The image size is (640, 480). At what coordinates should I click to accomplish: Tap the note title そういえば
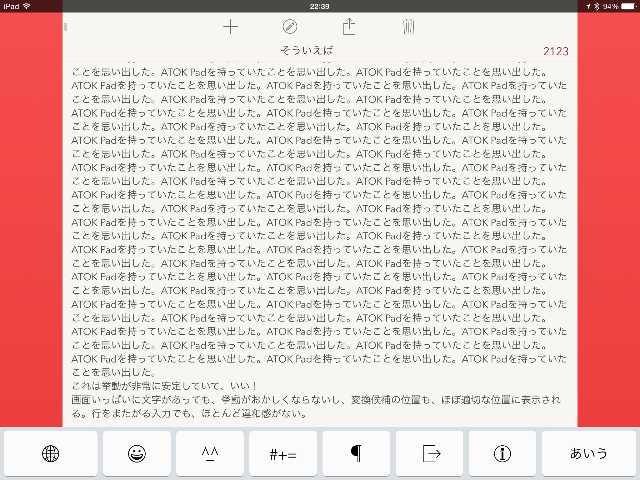tap(307, 50)
